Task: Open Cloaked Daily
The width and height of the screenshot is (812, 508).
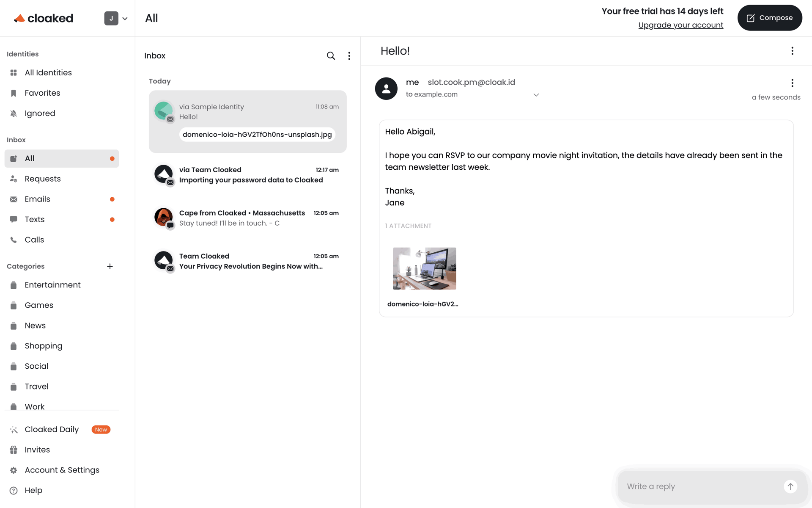Action: click(x=62, y=430)
